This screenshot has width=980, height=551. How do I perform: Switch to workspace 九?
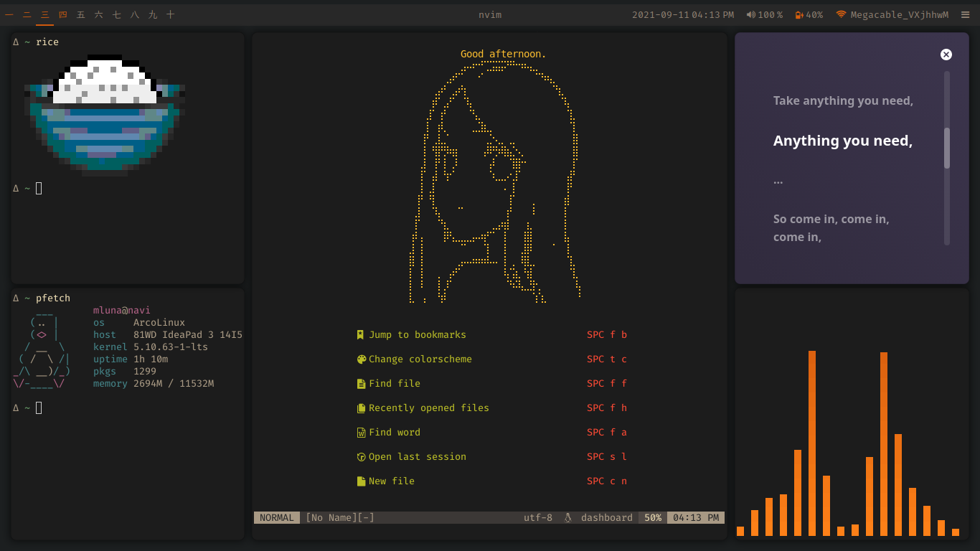[152, 14]
